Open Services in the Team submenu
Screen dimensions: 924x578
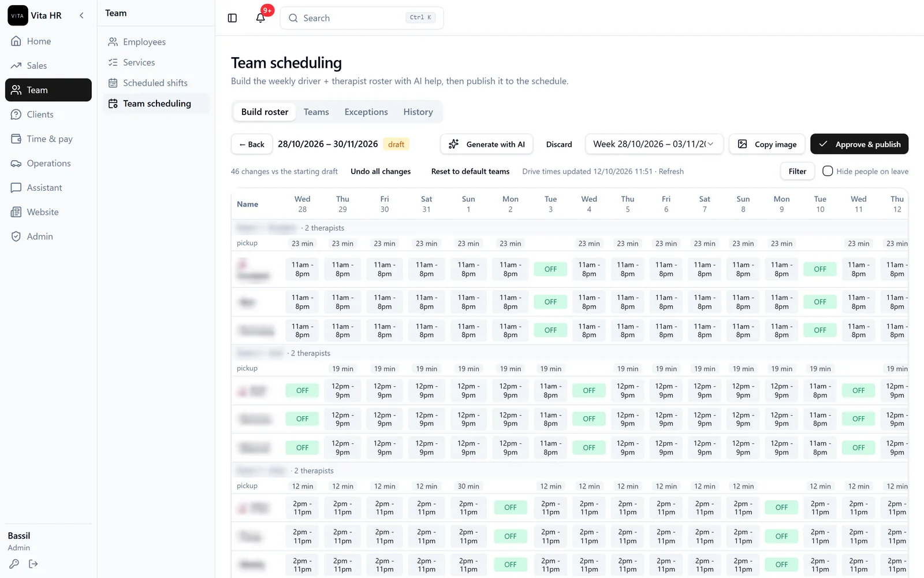click(x=157, y=62)
